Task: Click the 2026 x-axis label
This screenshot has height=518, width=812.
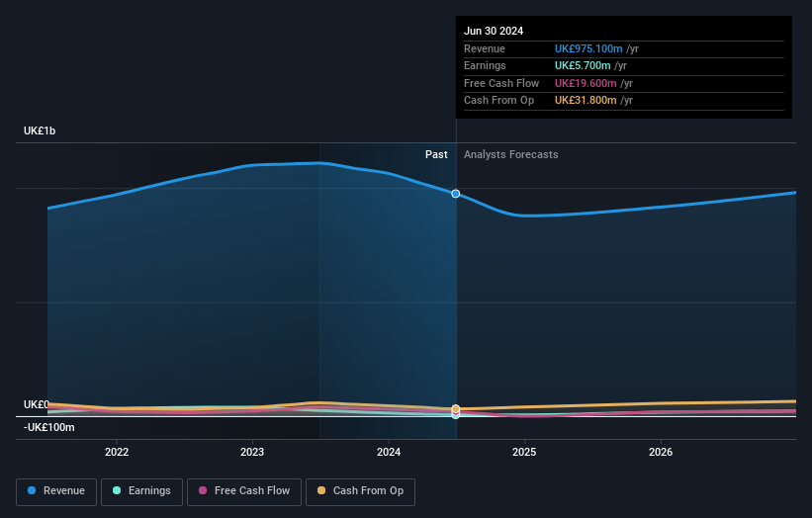Action: [x=661, y=452]
